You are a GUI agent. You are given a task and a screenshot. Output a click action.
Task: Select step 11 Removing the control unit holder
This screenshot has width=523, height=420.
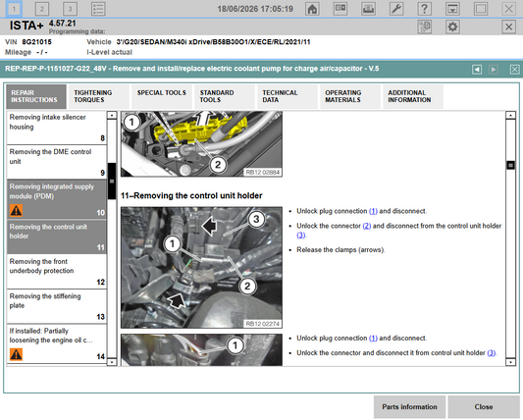point(57,236)
